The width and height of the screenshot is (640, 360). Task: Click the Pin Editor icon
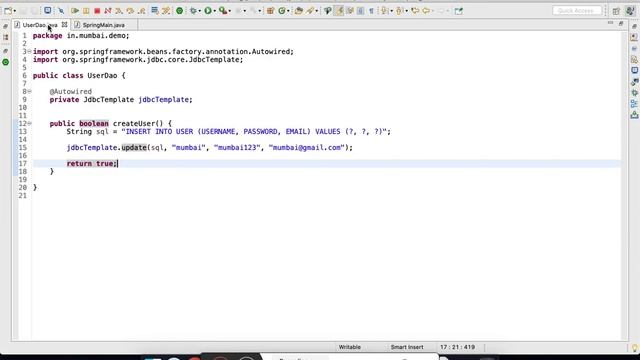[459, 11]
